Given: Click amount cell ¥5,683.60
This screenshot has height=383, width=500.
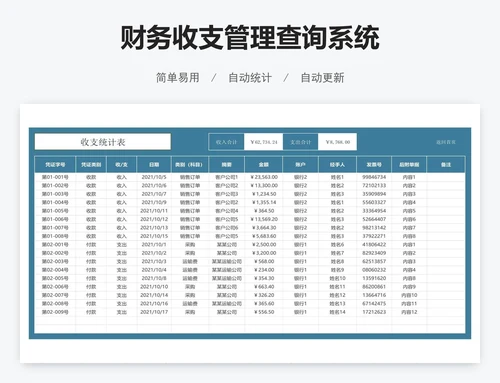Looking at the screenshot, I should (264, 236).
